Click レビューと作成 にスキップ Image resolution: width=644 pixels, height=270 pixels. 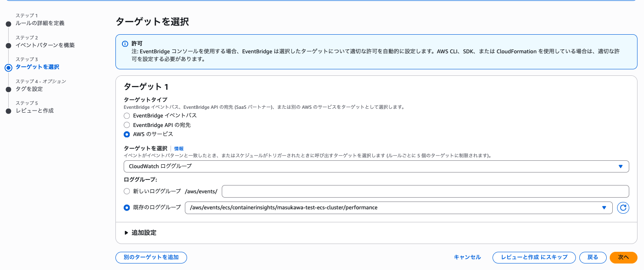point(534,257)
